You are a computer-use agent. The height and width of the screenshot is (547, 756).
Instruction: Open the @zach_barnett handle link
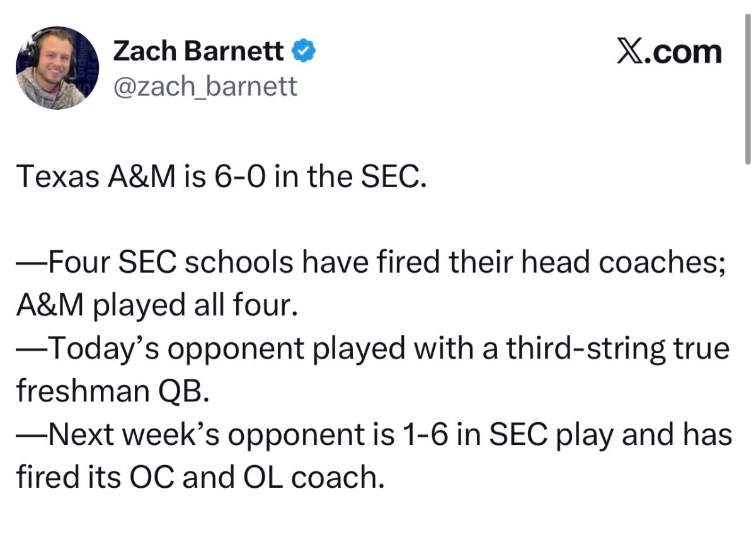204,85
